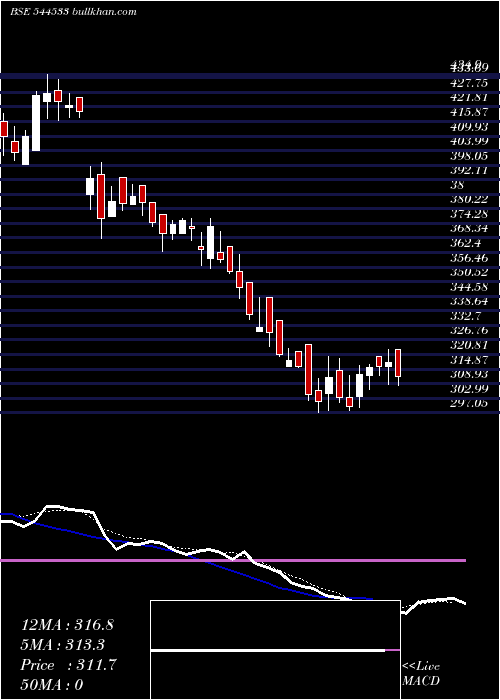Click the 308.93 price level label

click(470, 374)
